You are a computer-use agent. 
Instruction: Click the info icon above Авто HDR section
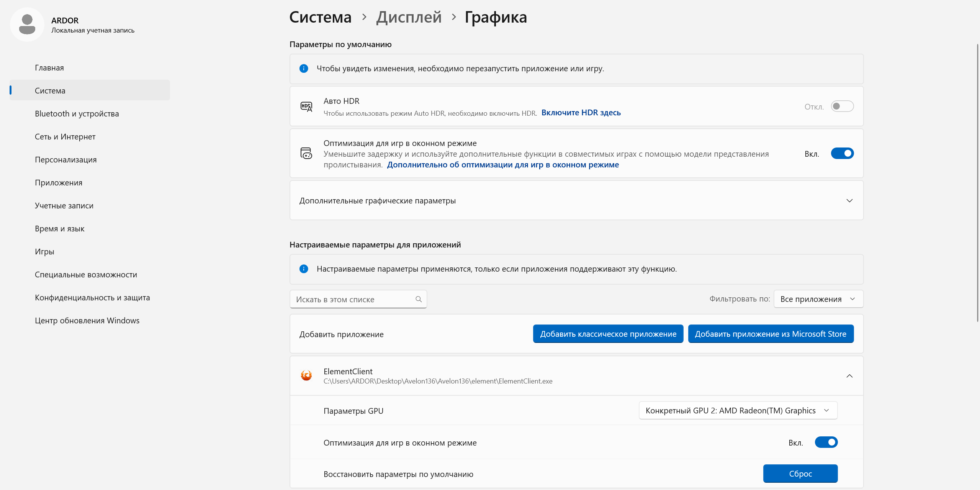point(304,69)
